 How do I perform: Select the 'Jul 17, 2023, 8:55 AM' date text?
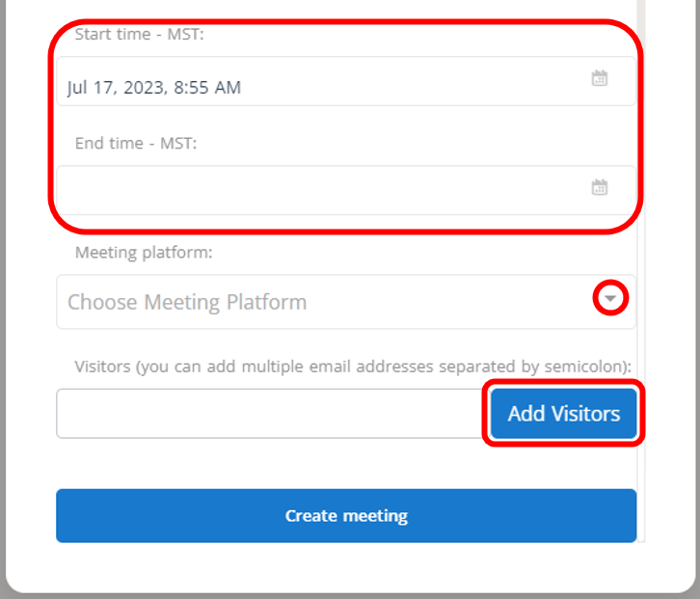point(154,88)
